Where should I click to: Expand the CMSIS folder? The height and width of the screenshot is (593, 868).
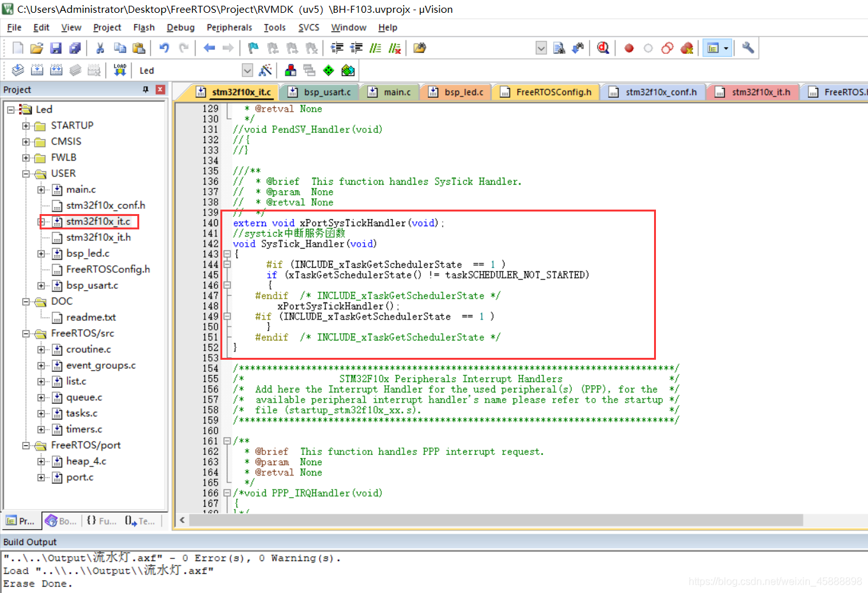coord(26,142)
